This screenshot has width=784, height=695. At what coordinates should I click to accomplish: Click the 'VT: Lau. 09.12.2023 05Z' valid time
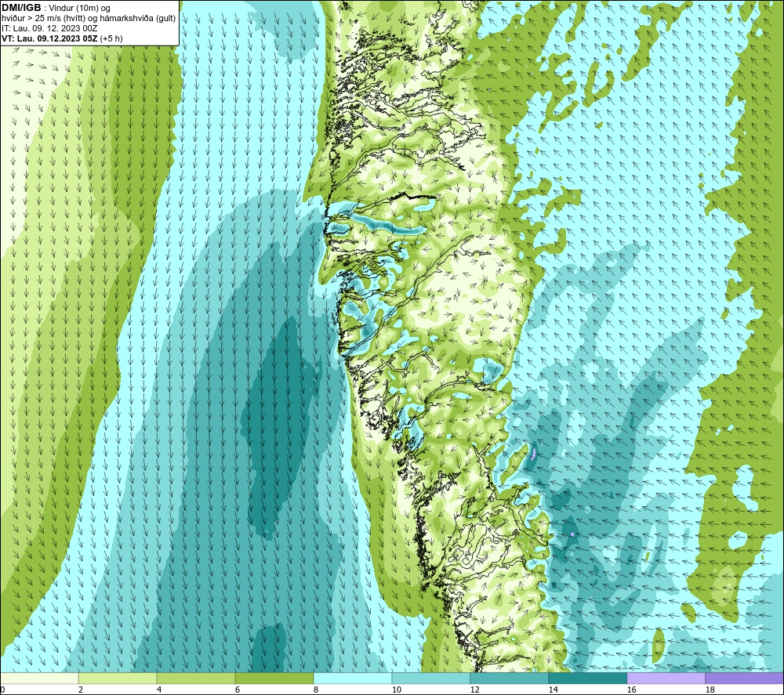(49, 38)
